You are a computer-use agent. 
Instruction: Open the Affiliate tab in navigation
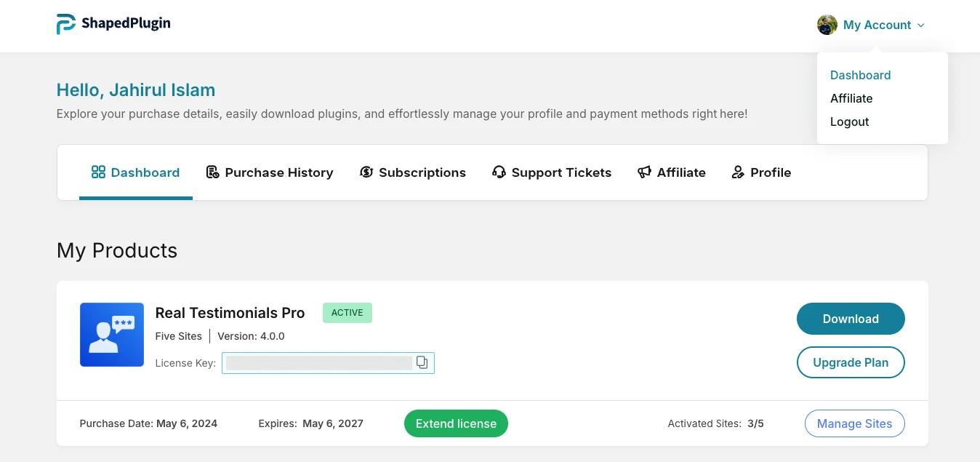[672, 172]
